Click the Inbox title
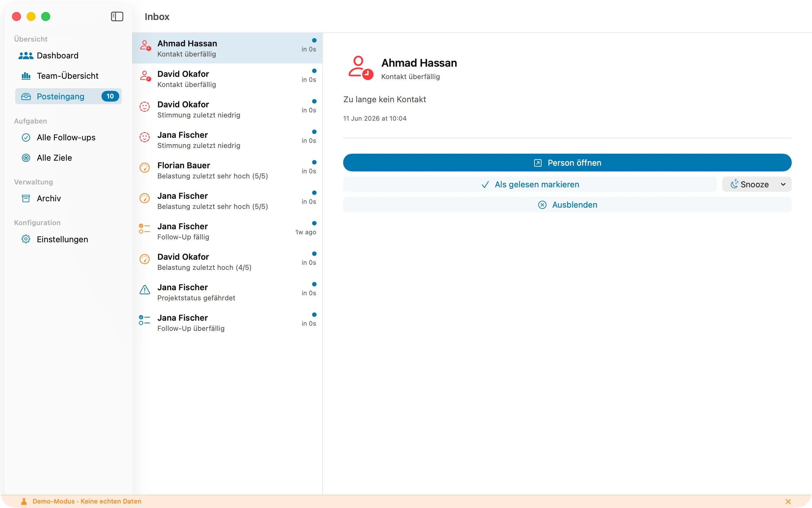812x508 pixels. 157,17
